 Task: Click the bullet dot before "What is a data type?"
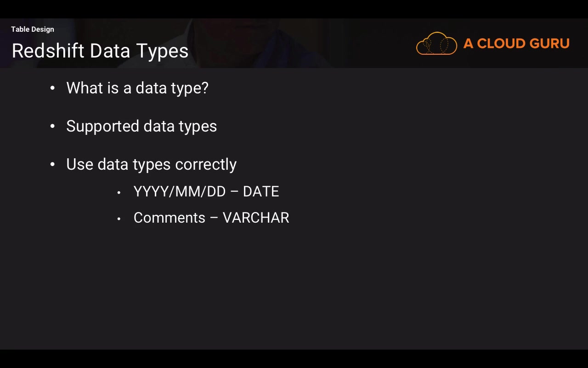(52, 88)
